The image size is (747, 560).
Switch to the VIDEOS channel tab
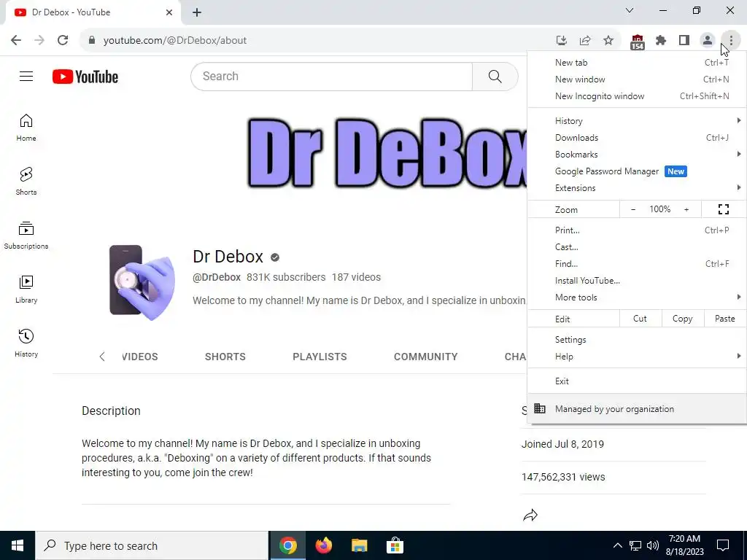[139, 357]
